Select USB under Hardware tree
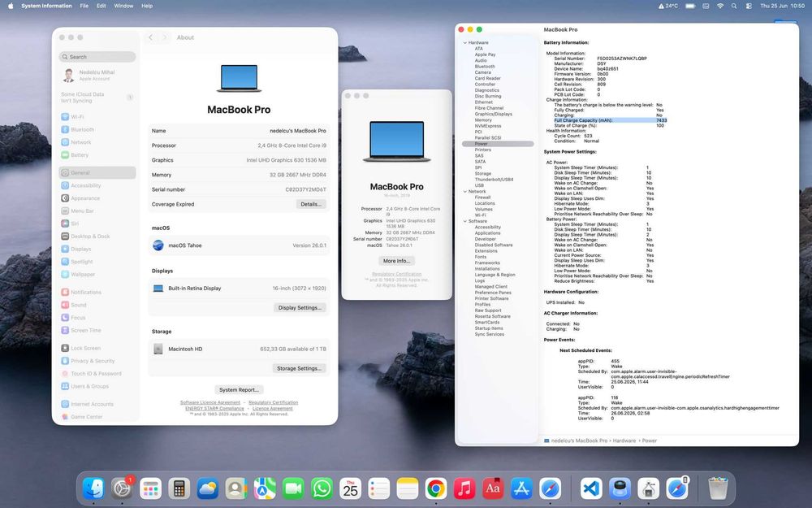Screen dimensions: 812x508 pos(479,185)
